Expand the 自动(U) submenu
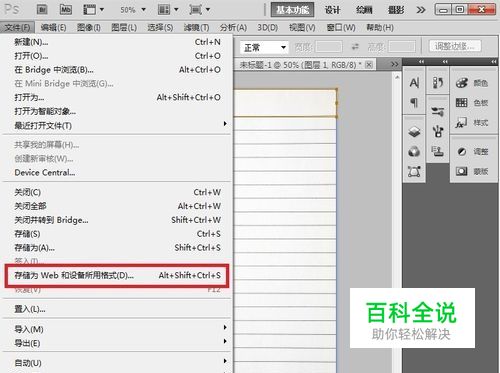The width and height of the screenshot is (500, 373). 117,363
